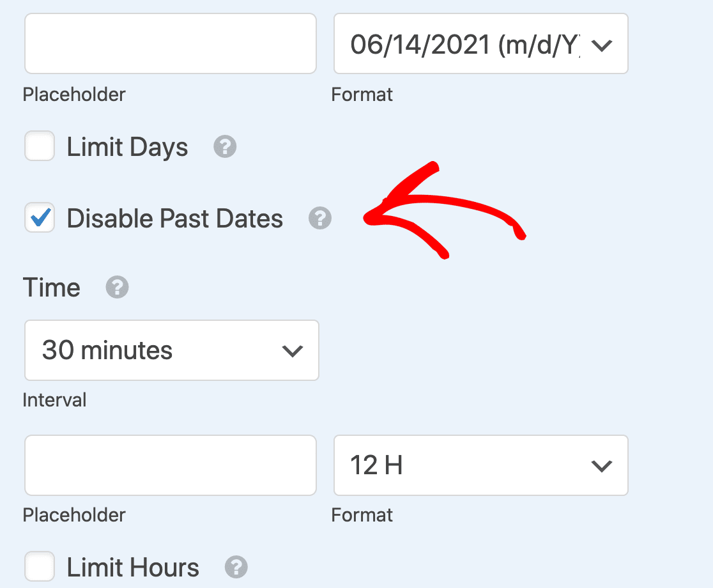
Task: Enable the Limit Hours checkbox
Action: pyautogui.click(x=39, y=566)
